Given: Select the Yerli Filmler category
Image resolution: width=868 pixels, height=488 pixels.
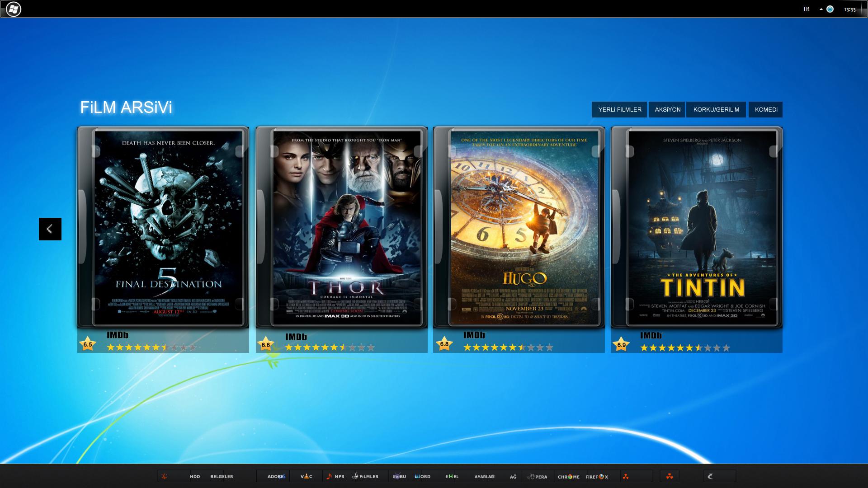Looking at the screenshot, I should coord(619,109).
